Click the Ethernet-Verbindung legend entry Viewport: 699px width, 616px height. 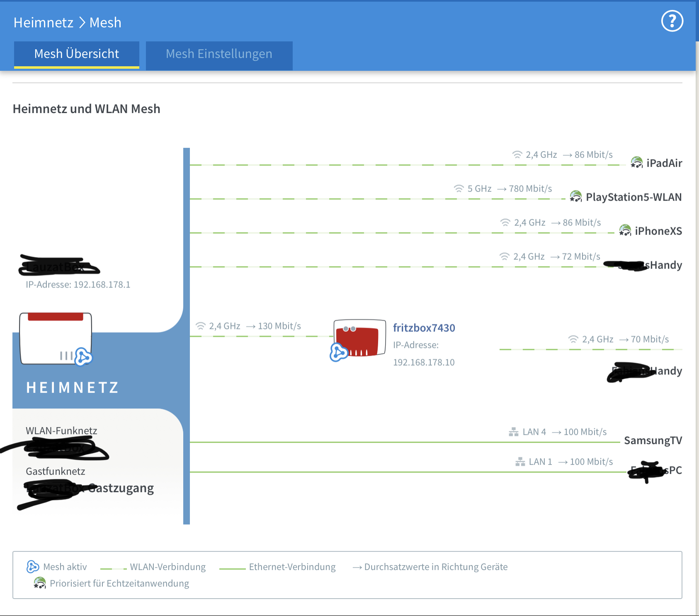(277, 567)
